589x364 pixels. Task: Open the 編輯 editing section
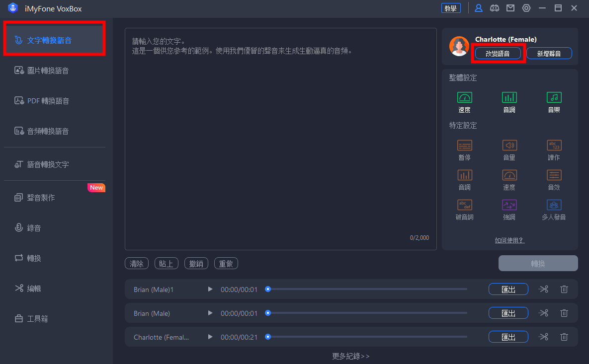(x=28, y=288)
